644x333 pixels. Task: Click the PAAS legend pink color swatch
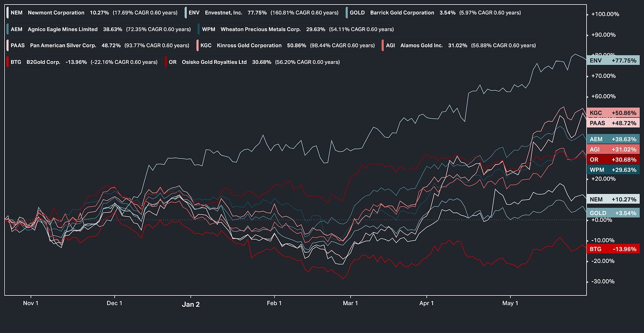pos(8,45)
